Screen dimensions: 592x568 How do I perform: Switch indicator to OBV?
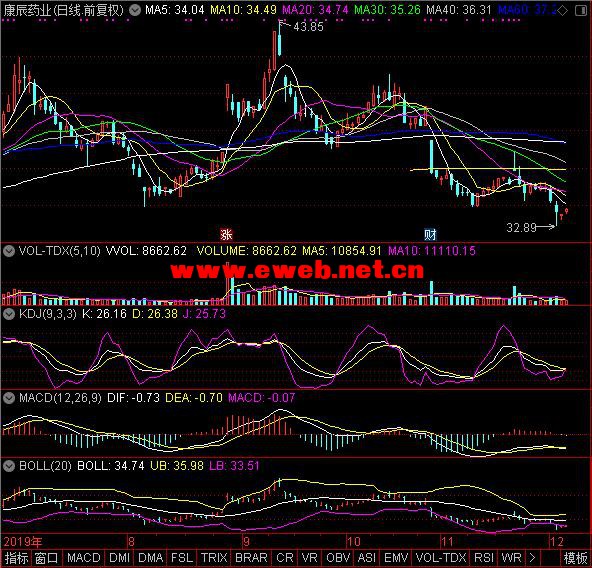(x=338, y=558)
